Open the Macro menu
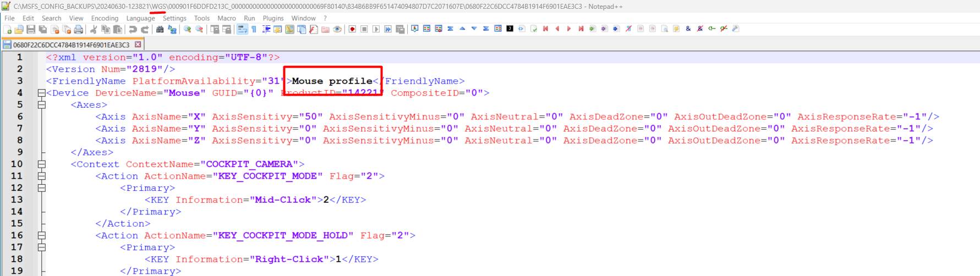The width and height of the screenshot is (980, 276). click(x=226, y=18)
